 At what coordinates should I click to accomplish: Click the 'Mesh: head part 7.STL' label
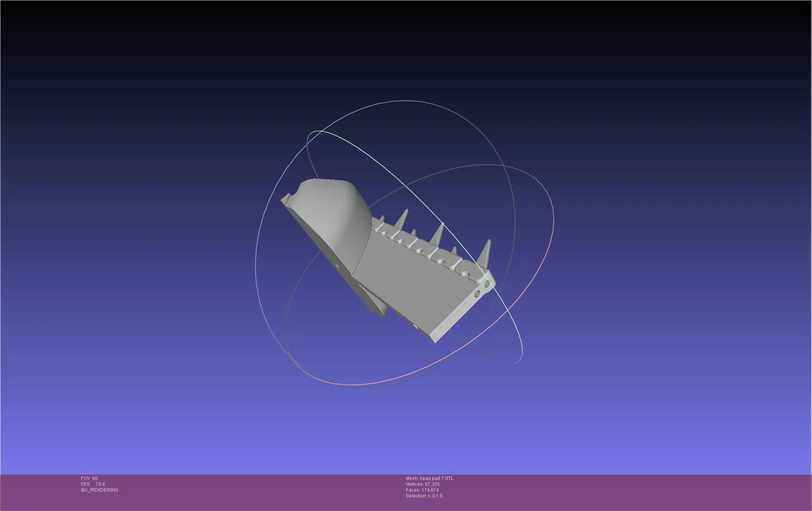pos(430,478)
